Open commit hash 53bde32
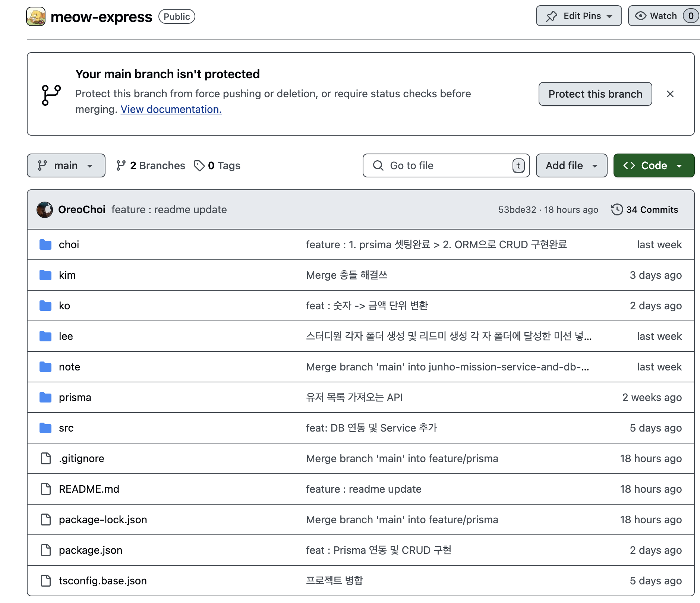 pos(517,210)
